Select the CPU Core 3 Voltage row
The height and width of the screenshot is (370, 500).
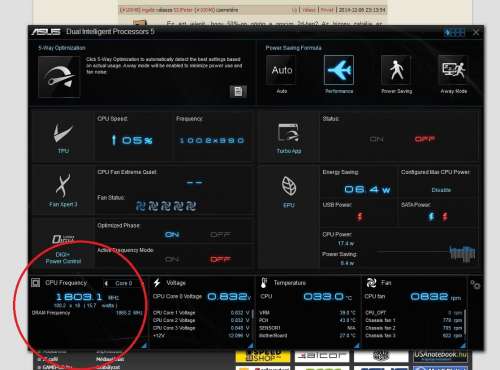201,328
